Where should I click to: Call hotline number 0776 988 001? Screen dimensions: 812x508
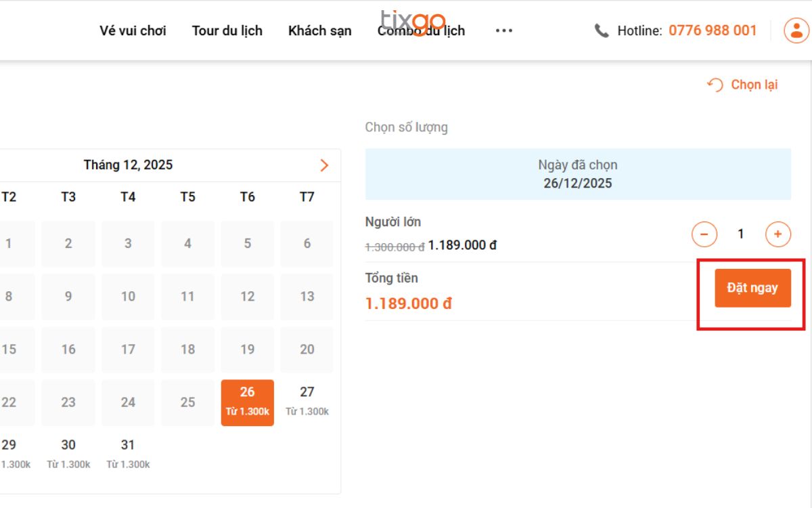pos(712,30)
